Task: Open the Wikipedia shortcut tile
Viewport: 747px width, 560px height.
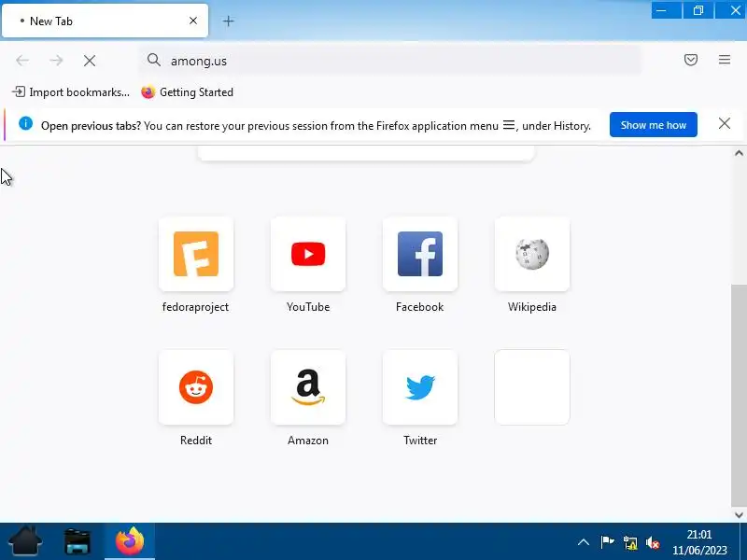Action: [x=532, y=254]
